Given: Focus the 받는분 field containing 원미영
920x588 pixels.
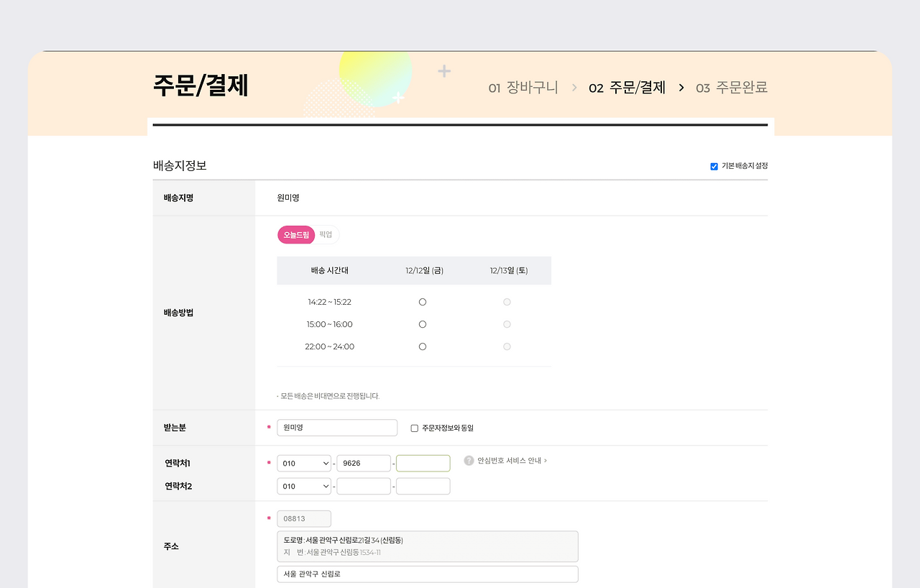Looking at the screenshot, I should click(x=337, y=428).
